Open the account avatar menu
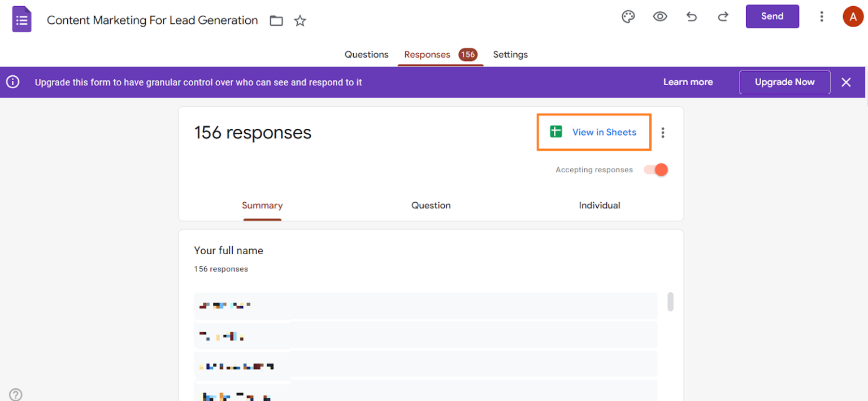Viewport: 868px width, 401px height. coord(853,16)
